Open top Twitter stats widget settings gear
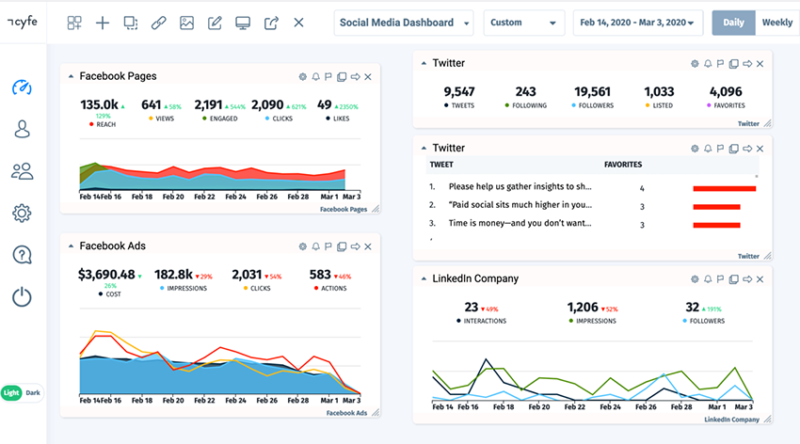 [x=694, y=64]
